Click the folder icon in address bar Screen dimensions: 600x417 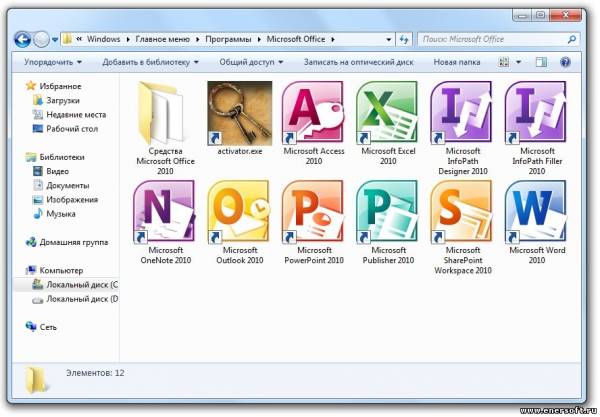click(x=68, y=39)
